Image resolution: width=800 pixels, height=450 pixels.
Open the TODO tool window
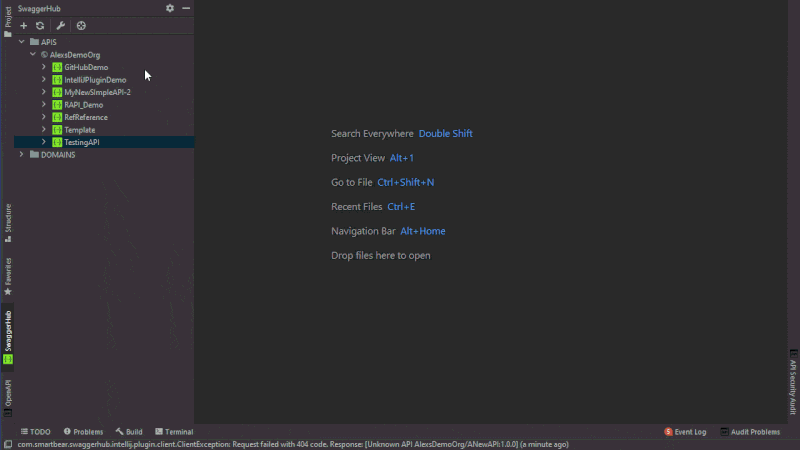(35, 432)
